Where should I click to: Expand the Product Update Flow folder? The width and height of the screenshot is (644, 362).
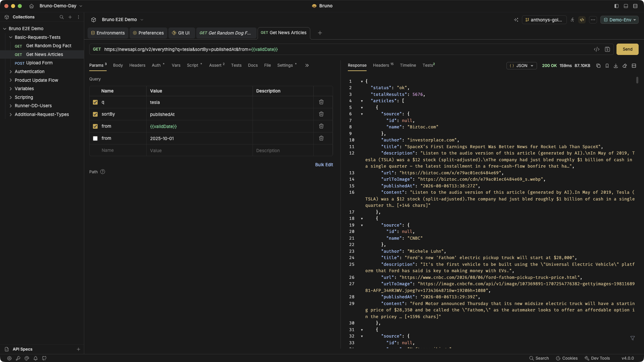(11, 80)
